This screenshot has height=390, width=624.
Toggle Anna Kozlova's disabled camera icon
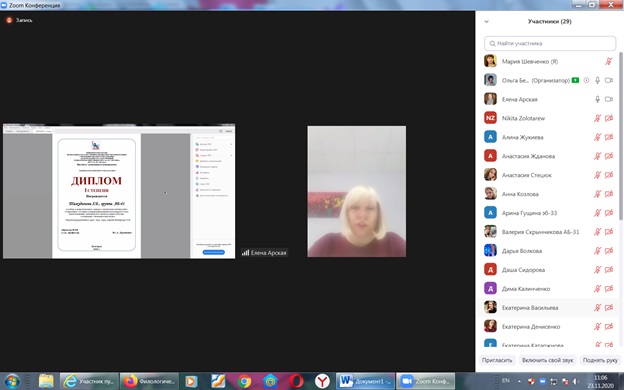[609, 194]
